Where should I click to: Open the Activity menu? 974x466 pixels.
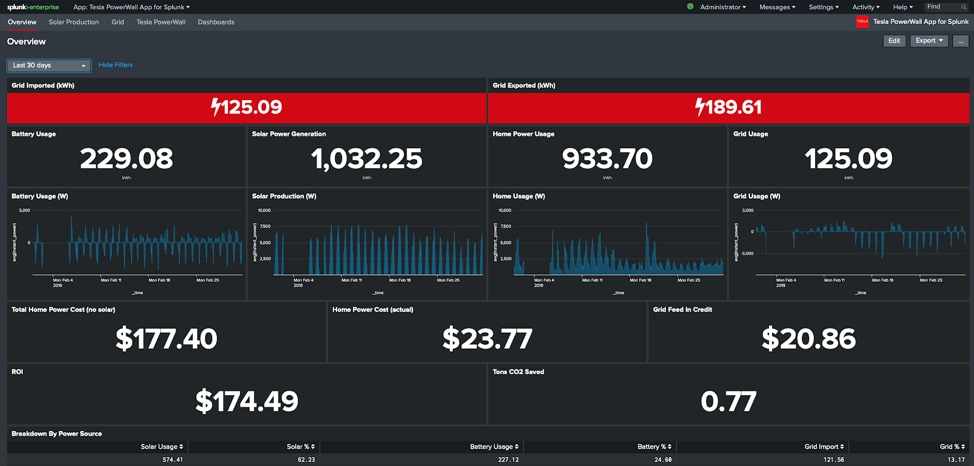pos(866,7)
